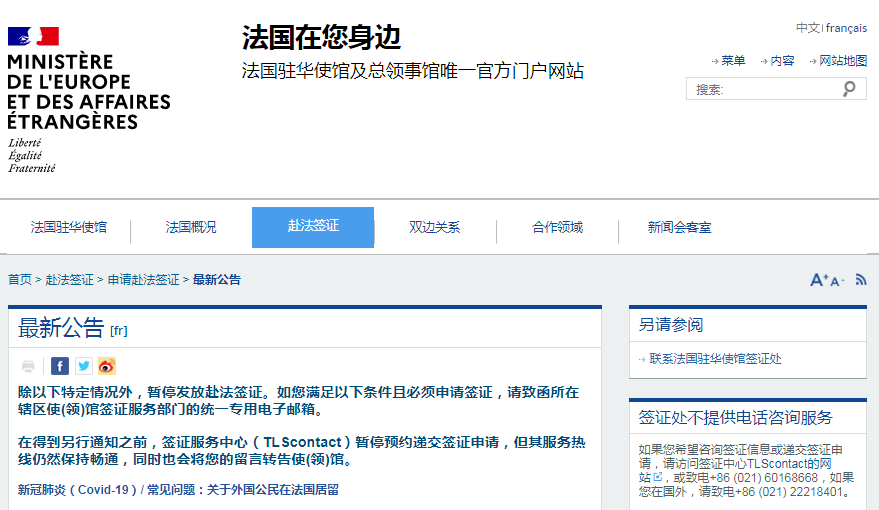Go to the 新闻会客室 tab
Viewport: 879px width, 510px height.
pos(679,227)
